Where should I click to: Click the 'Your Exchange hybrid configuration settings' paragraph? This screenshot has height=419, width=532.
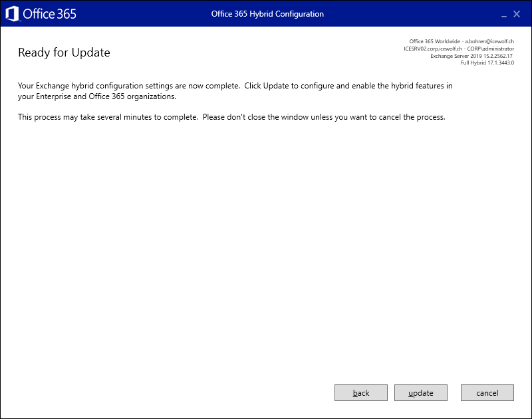[235, 91]
